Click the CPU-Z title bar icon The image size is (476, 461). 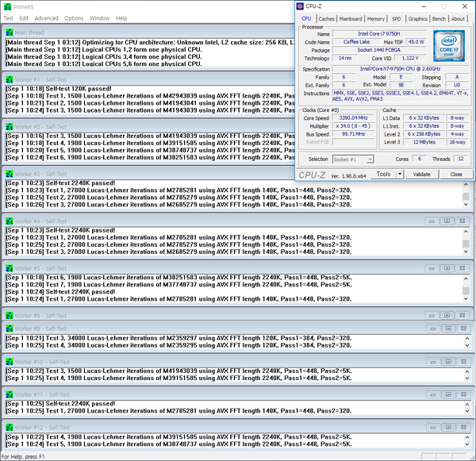300,6
